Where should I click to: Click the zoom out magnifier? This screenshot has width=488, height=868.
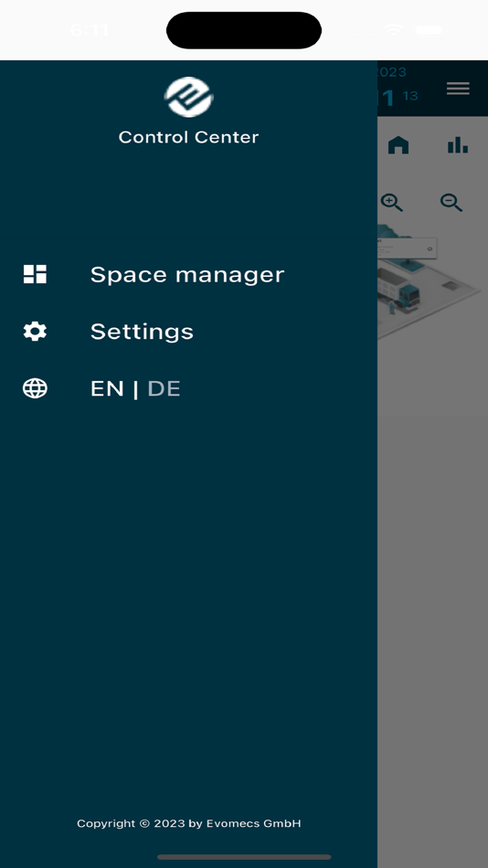[451, 203]
